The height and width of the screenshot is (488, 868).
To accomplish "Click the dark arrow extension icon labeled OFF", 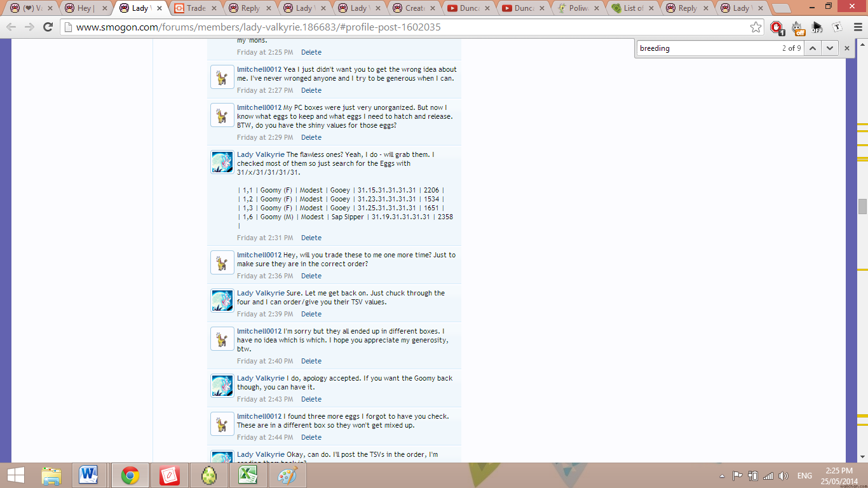I will pyautogui.click(x=817, y=27).
